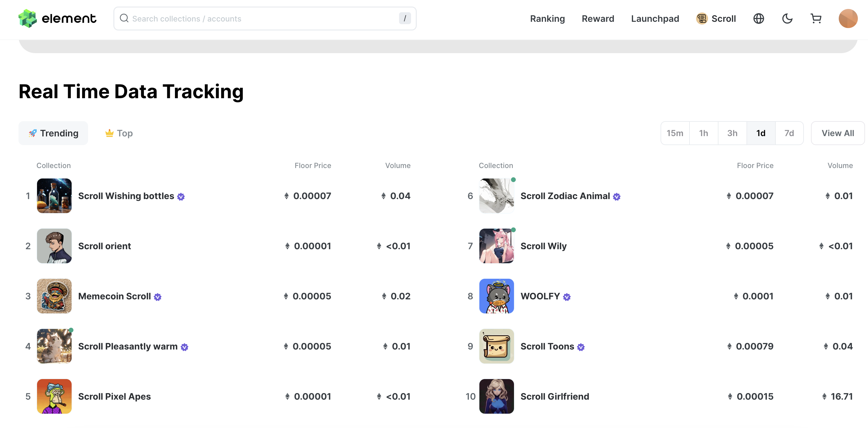The image size is (868, 428).
Task: Select the 1h time range
Action: tap(704, 133)
